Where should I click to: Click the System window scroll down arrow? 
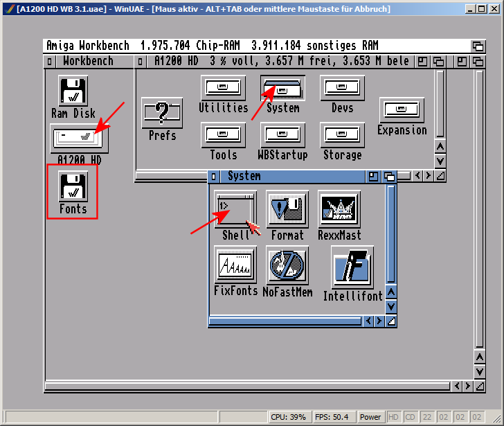point(391,306)
